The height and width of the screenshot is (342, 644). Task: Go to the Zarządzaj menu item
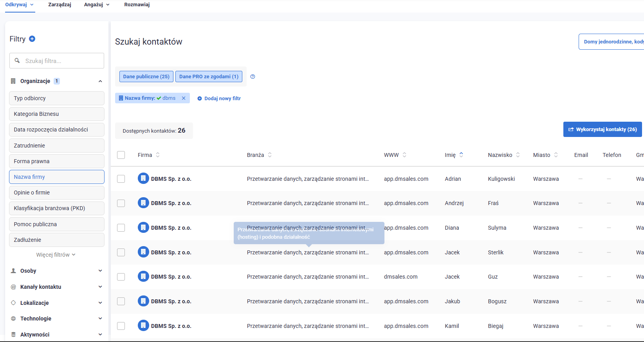pyautogui.click(x=60, y=5)
